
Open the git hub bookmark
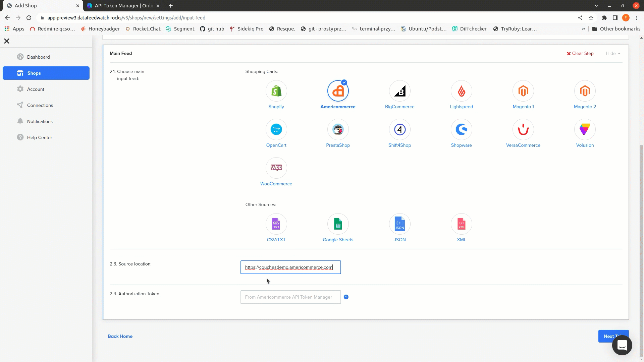pos(212,29)
